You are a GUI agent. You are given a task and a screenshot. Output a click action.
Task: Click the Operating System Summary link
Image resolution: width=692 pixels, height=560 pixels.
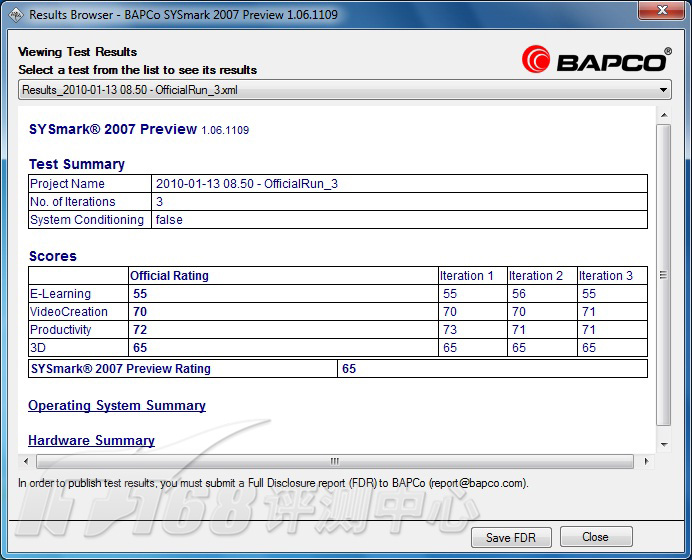click(x=117, y=406)
